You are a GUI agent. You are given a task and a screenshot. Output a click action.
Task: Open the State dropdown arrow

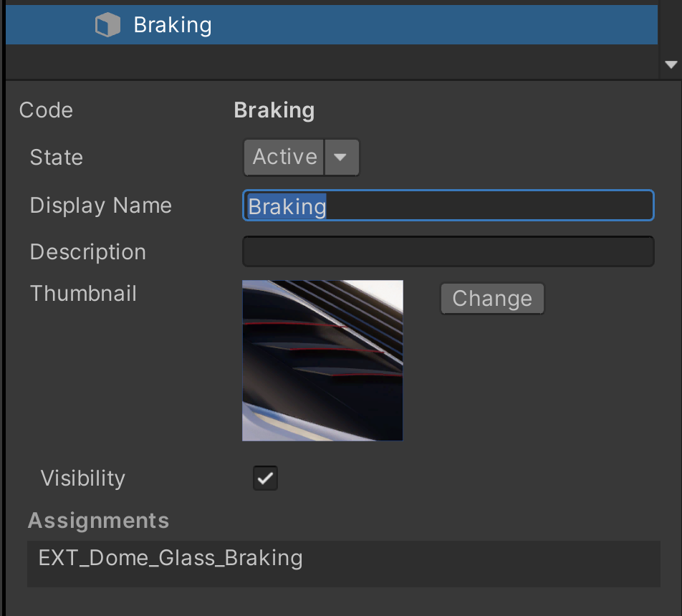[x=342, y=157]
